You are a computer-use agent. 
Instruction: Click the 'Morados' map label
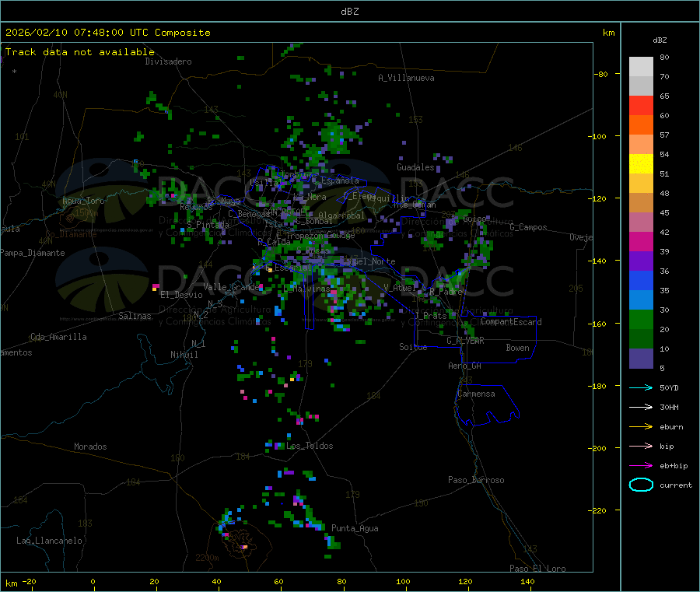click(x=90, y=447)
